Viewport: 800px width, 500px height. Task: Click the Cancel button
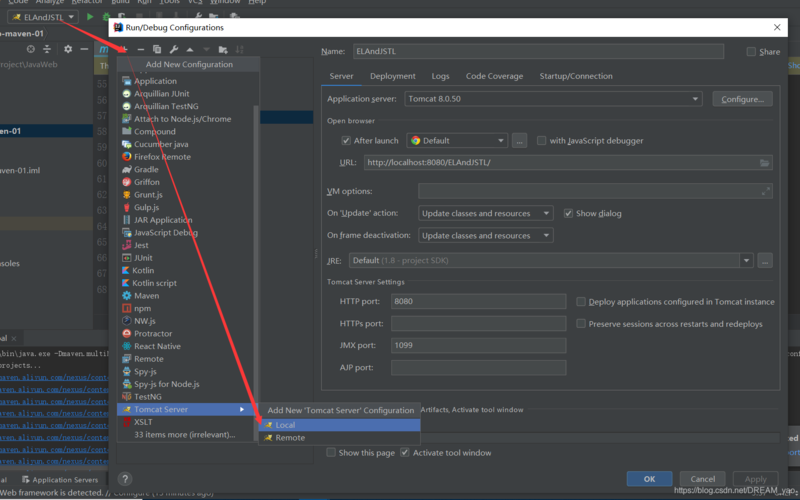point(703,479)
